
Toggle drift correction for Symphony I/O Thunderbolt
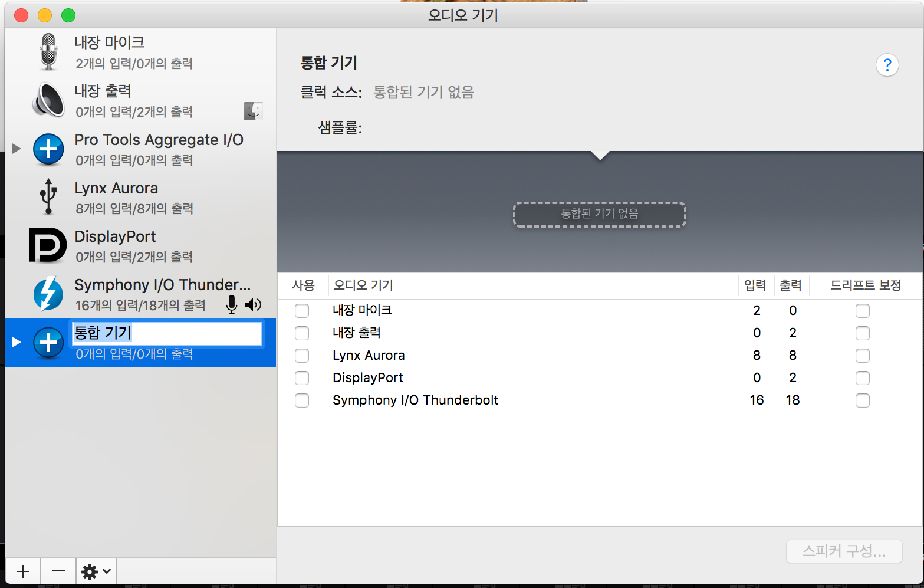tap(863, 400)
